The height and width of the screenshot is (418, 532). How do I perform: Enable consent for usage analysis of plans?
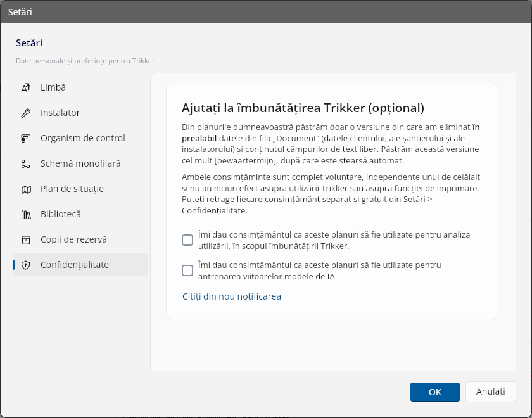[187, 240]
